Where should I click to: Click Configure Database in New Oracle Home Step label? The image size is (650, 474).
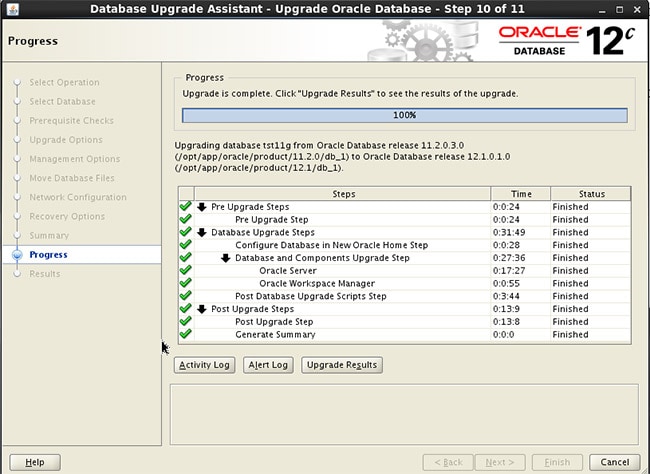click(x=331, y=246)
